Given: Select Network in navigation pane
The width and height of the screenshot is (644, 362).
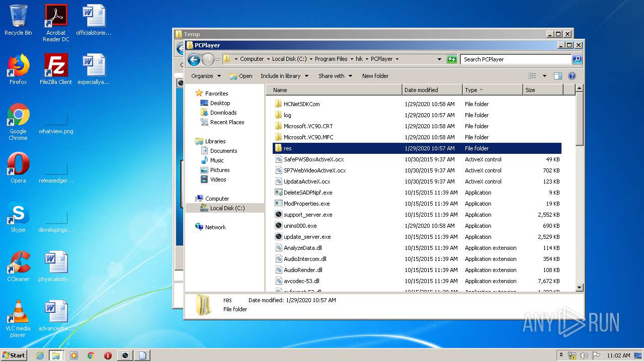Looking at the screenshot, I should point(211,227).
